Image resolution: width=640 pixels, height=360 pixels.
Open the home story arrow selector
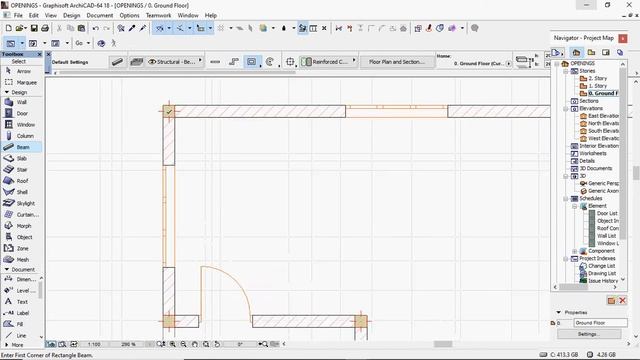point(509,64)
